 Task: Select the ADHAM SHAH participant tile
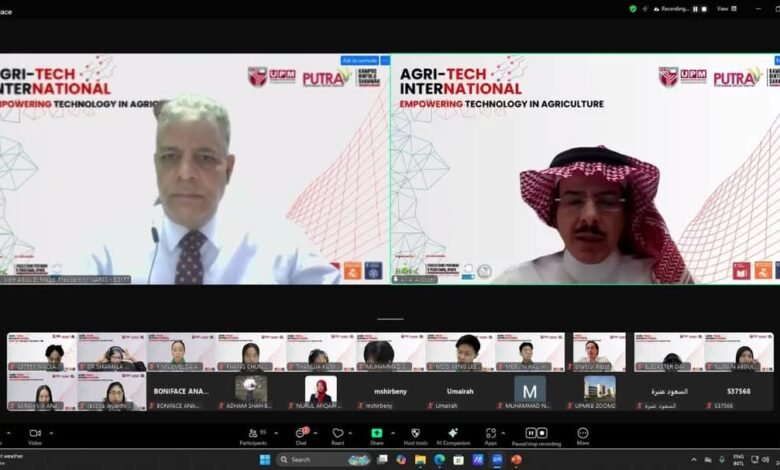(x=251, y=391)
